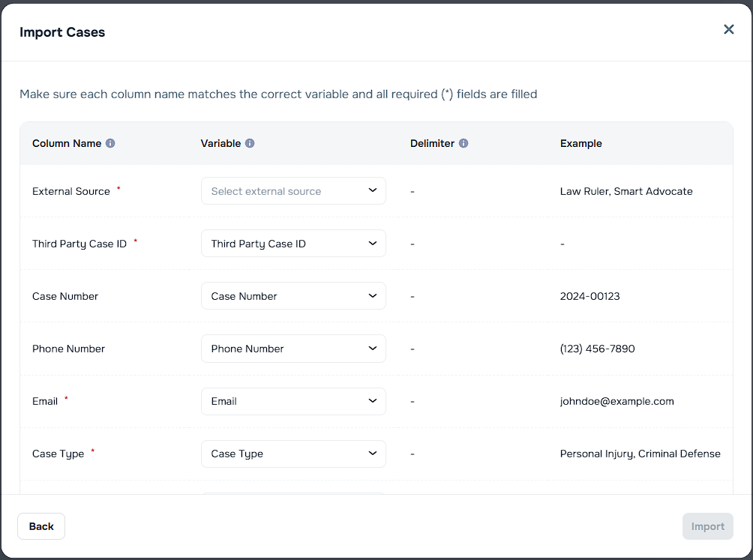The width and height of the screenshot is (753, 560).
Task: Open the Phone Number variable dropdown
Action: [x=293, y=348]
